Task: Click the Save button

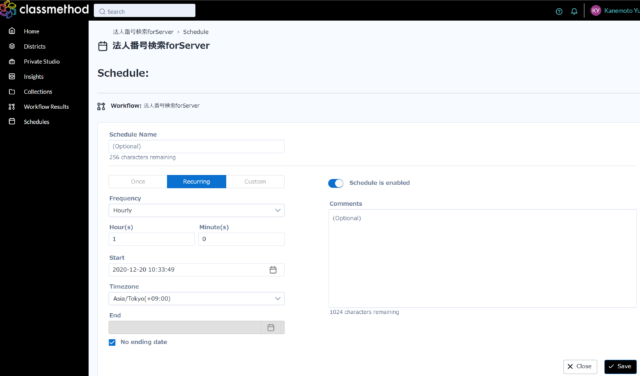Action: (620, 367)
